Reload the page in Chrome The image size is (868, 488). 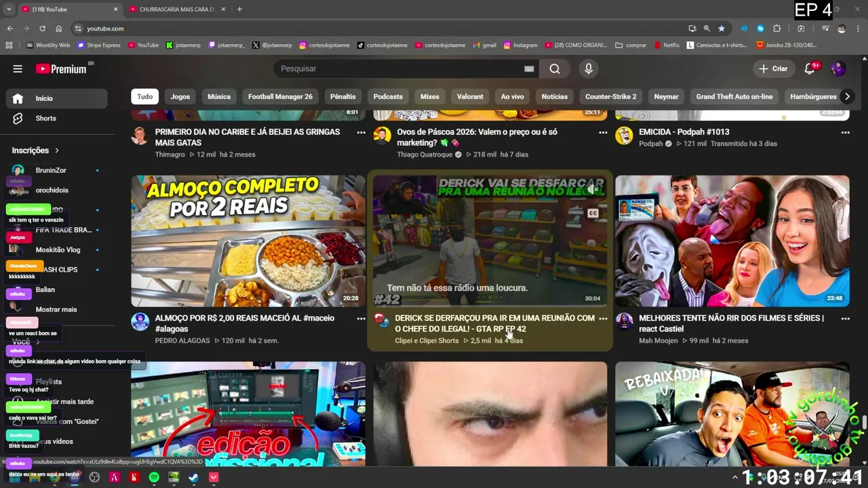(x=42, y=28)
